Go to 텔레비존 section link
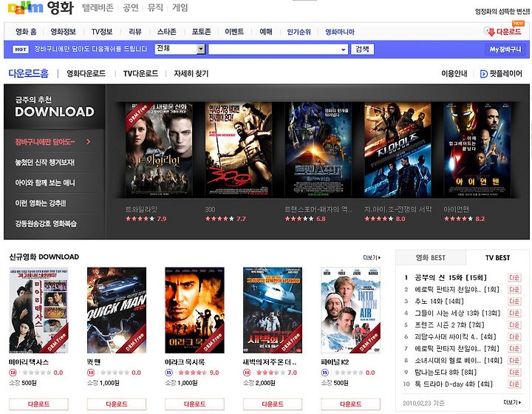 coord(98,8)
